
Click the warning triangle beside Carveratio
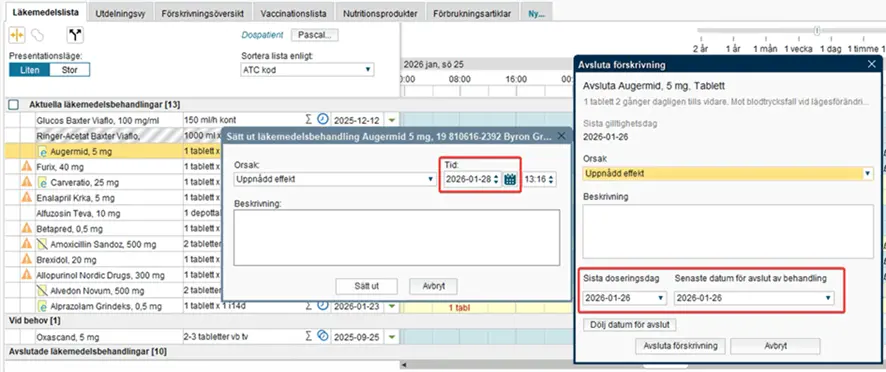point(27,182)
